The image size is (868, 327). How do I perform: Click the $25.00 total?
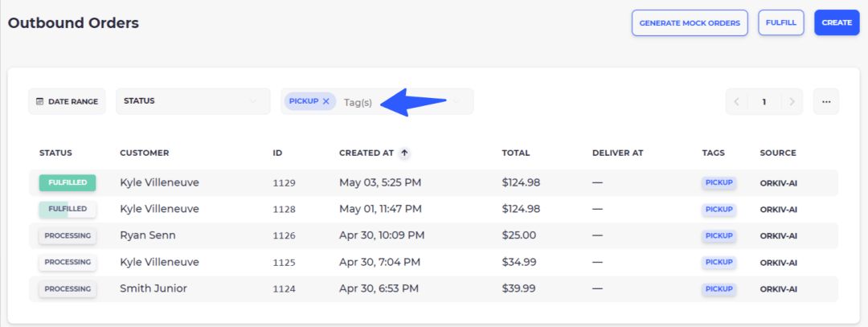[x=518, y=235]
